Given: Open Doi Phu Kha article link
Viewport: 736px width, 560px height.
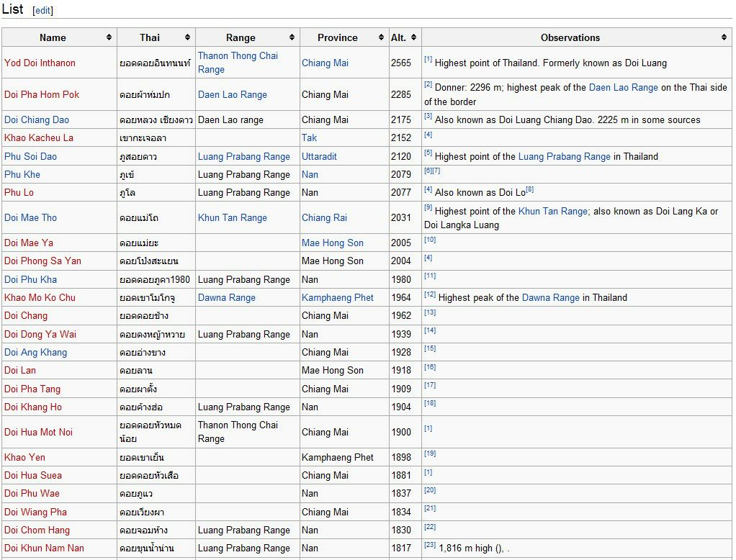Looking at the screenshot, I should pos(30,279).
